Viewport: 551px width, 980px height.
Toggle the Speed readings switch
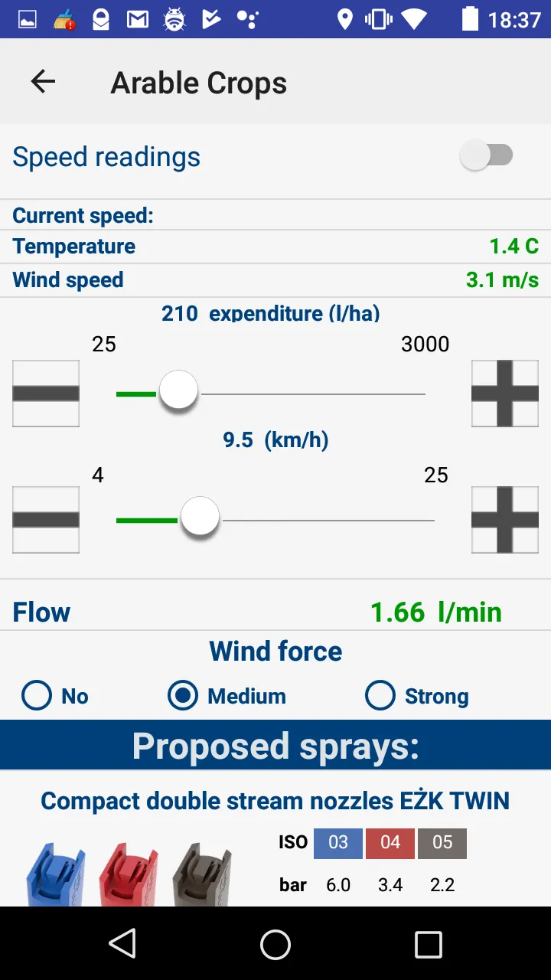click(x=487, y=156)
